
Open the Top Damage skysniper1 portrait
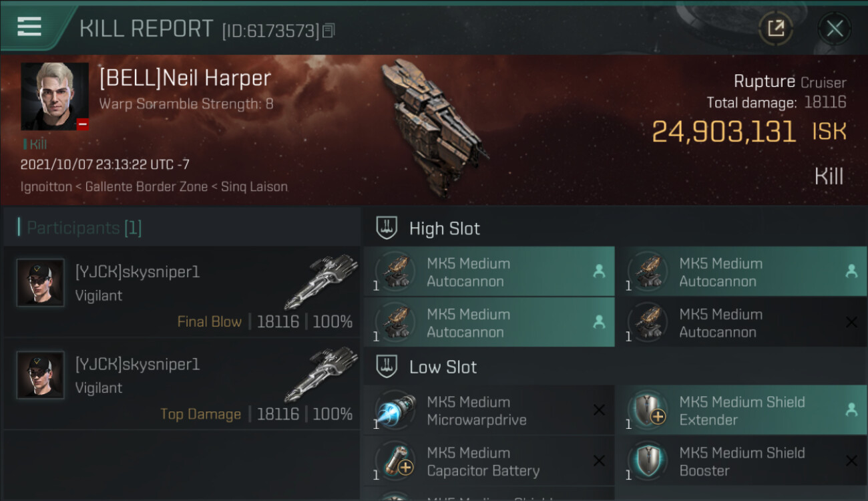click(41, 375)
